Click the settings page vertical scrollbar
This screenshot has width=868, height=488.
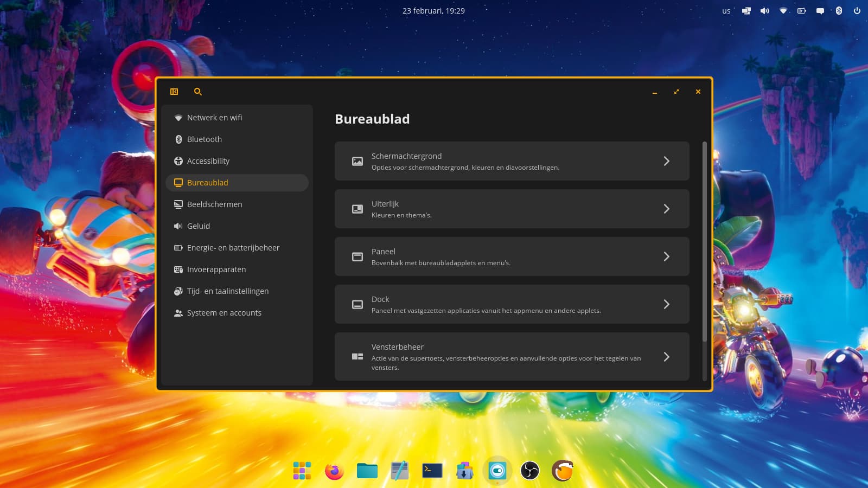coord(705,242)
